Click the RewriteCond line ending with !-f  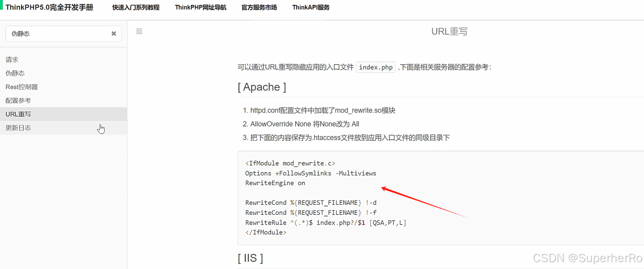pyautogui.click(x=311, y=212)
